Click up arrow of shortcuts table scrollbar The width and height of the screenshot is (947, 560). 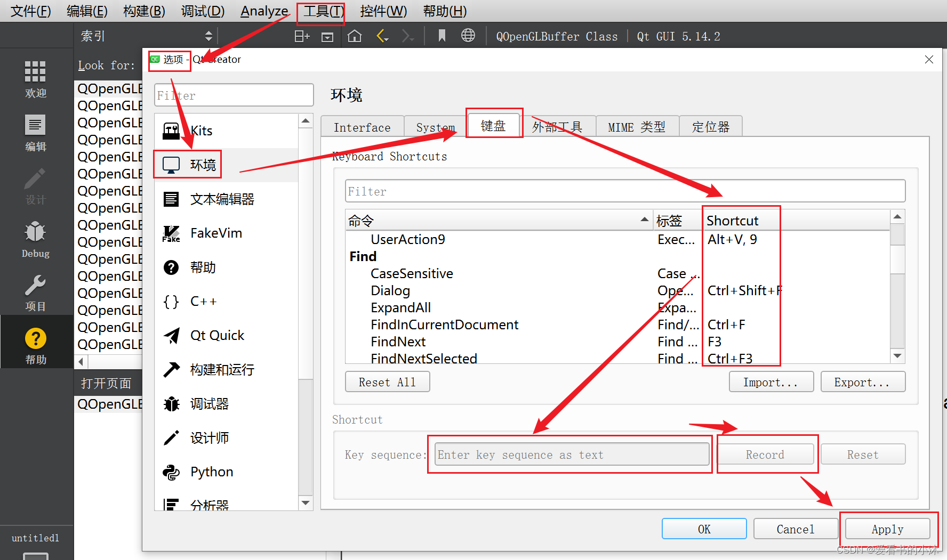[x=897, y=217]
